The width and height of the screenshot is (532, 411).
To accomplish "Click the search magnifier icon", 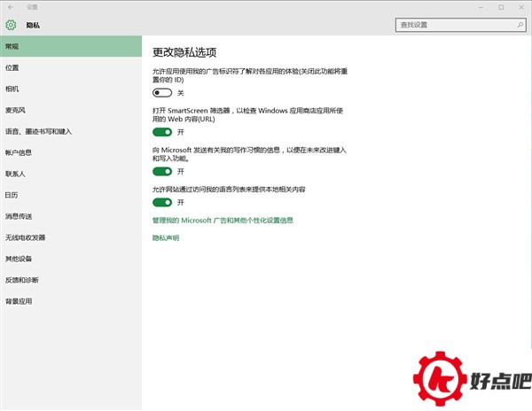I will [520, 25].
